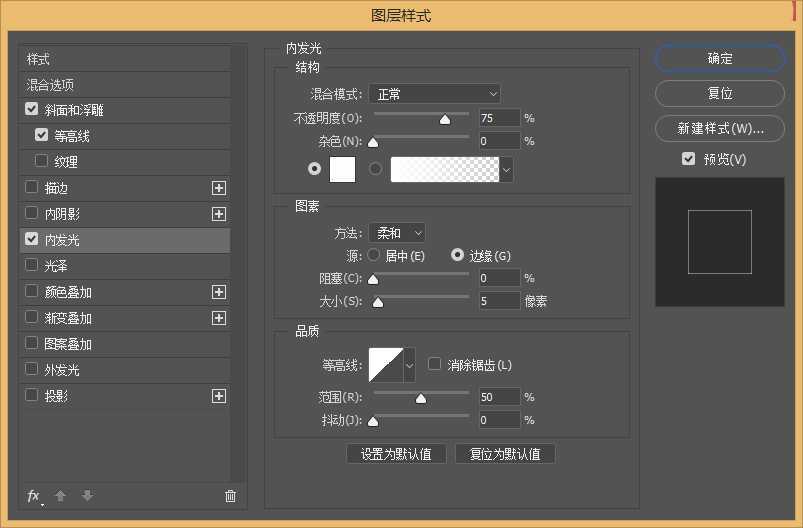The width and height of the screenshot is (803, 528).
Task: Select the 居中 source radio button
Action: pyautogui.click(x=375, y=256)
